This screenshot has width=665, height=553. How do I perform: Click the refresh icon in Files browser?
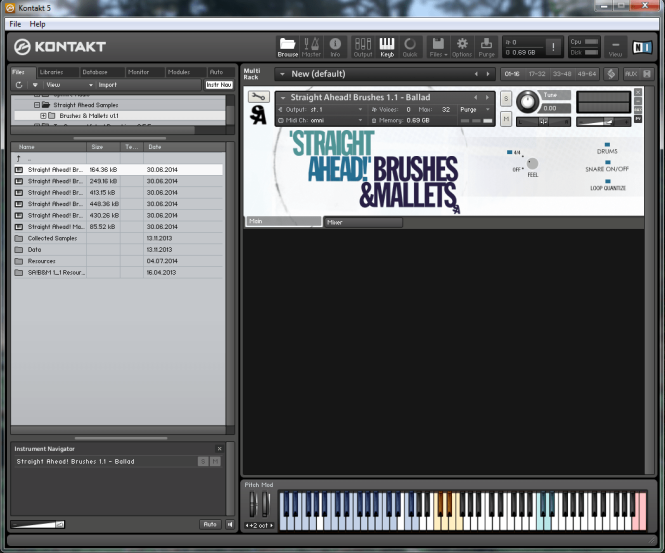(19, 85)
